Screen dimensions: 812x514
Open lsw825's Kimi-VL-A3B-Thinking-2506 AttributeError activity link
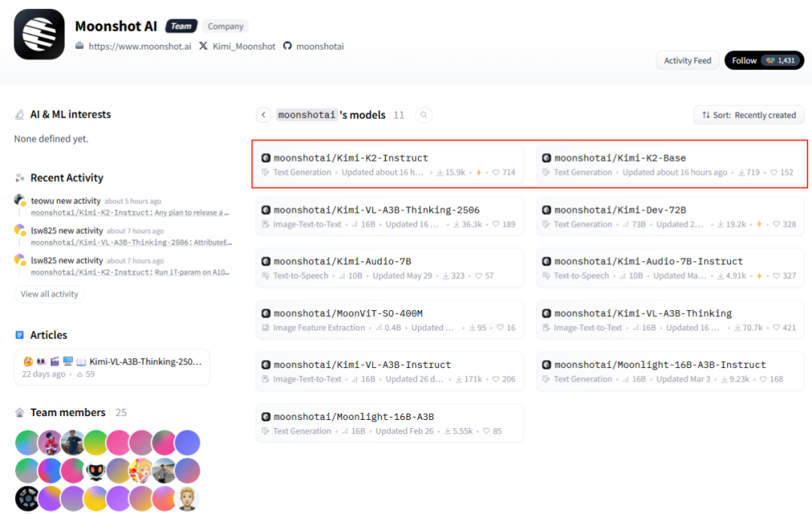click(132, 242)
